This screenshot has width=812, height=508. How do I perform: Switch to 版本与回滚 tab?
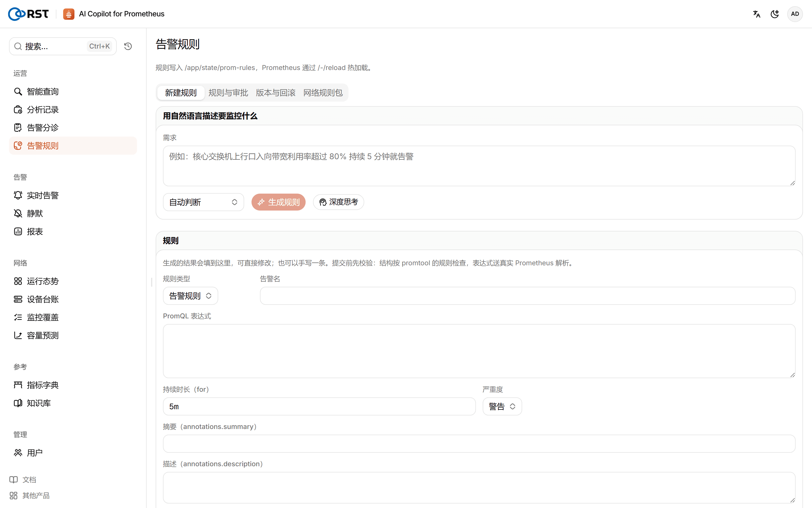pyautogui.click(x=275, y=93)
